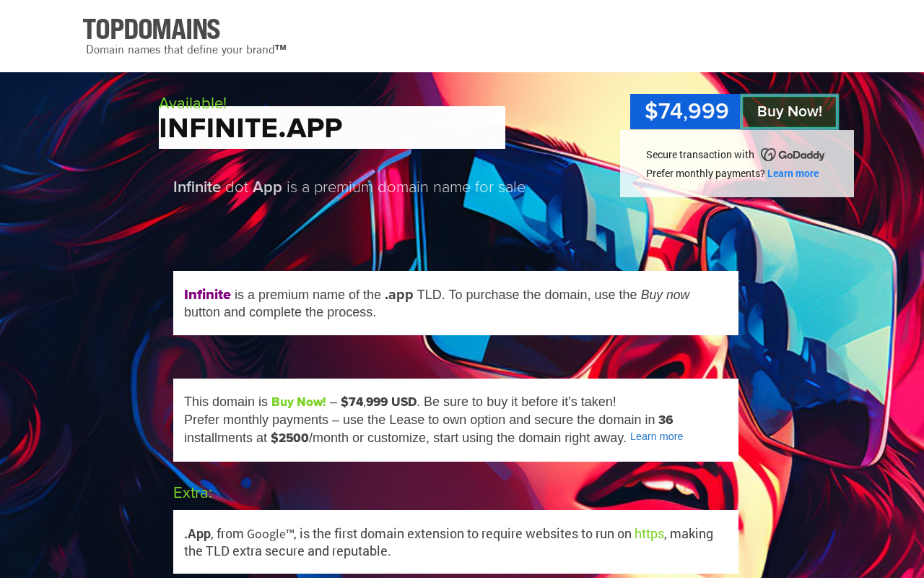Click the INFINITE.APP domain heading

click(250, 129)
